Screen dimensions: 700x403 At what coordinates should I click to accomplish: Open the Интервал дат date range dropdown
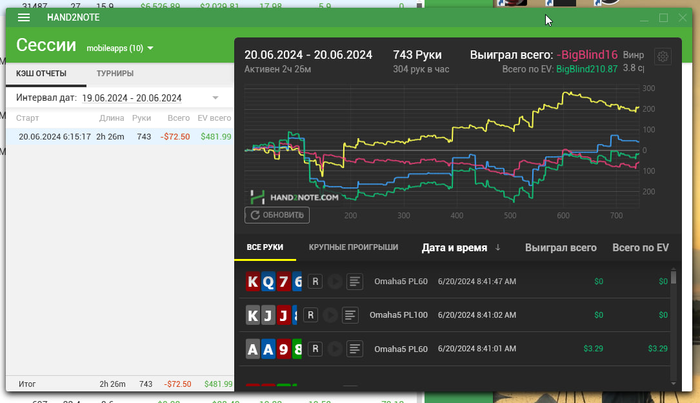click(x=215, y=98)
